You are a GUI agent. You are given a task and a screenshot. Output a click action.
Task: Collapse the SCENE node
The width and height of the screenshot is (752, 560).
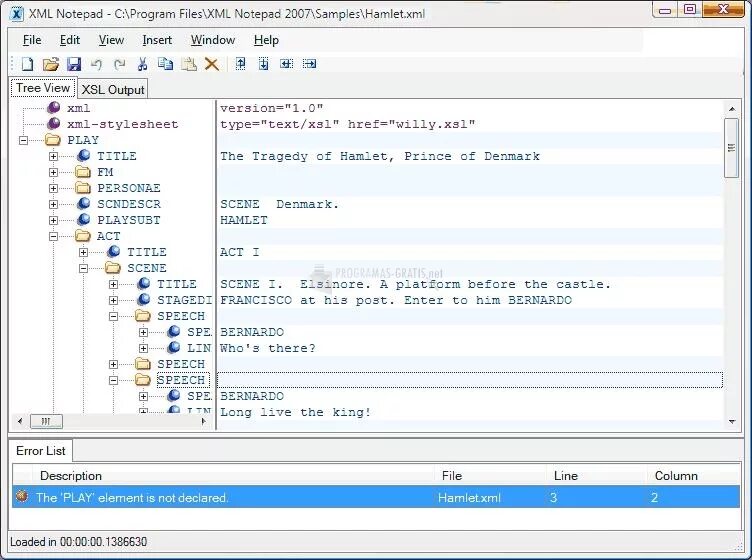pyautogui.click(x=83, y=268)
